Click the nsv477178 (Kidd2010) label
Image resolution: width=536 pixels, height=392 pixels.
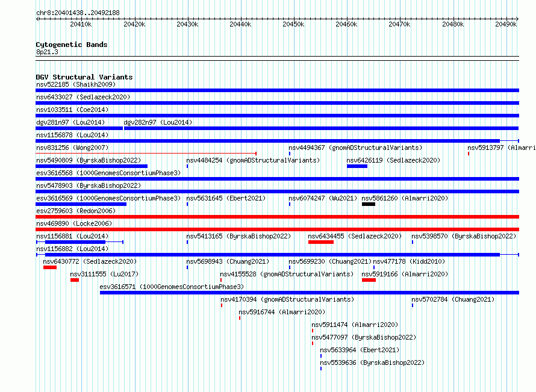pyautogui.click(x=409, y=261)
